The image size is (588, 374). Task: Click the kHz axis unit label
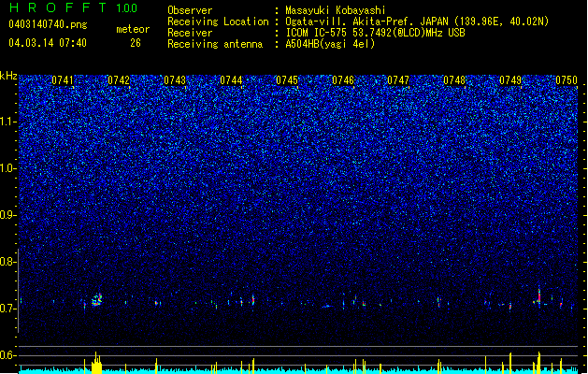tap(8, 76)
